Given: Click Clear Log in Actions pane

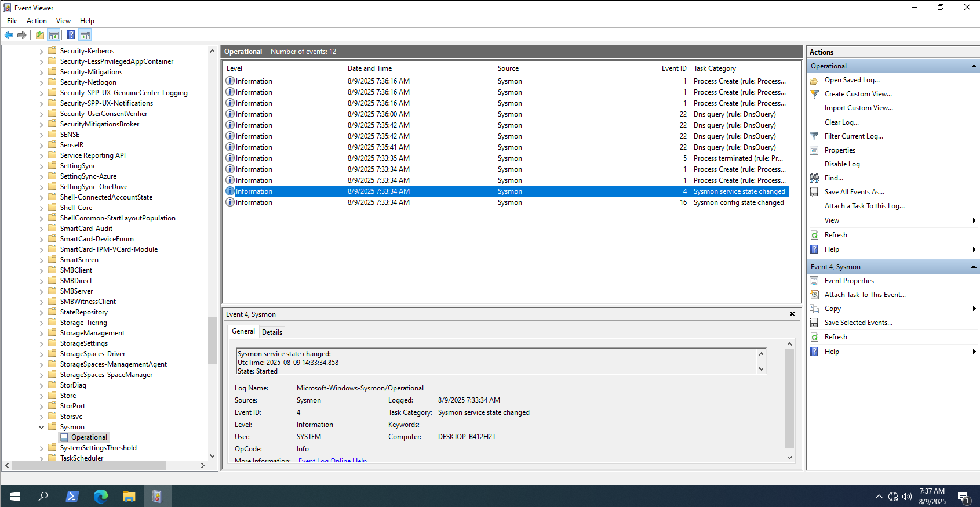Looking at the screenshot, I should click(841, 122).
